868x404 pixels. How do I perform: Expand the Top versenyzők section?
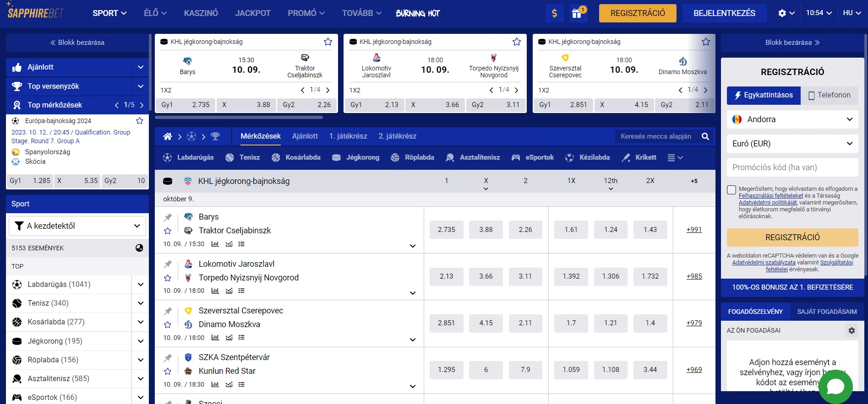(140, 86)
